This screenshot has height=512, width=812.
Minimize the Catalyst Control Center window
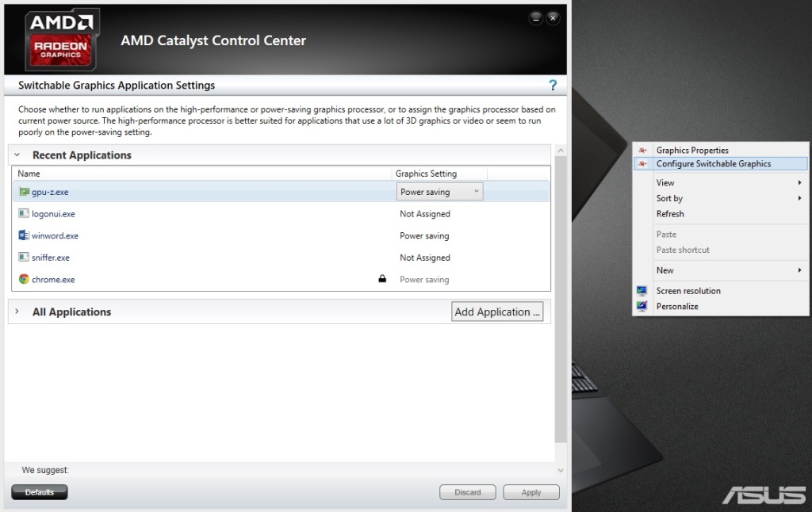pos(536,18)
